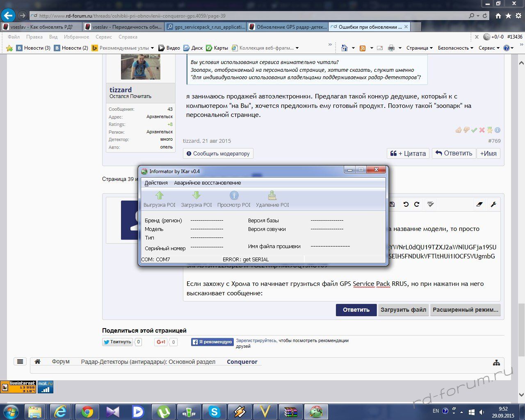Click the Загрузить файл button

click(403, 310)
